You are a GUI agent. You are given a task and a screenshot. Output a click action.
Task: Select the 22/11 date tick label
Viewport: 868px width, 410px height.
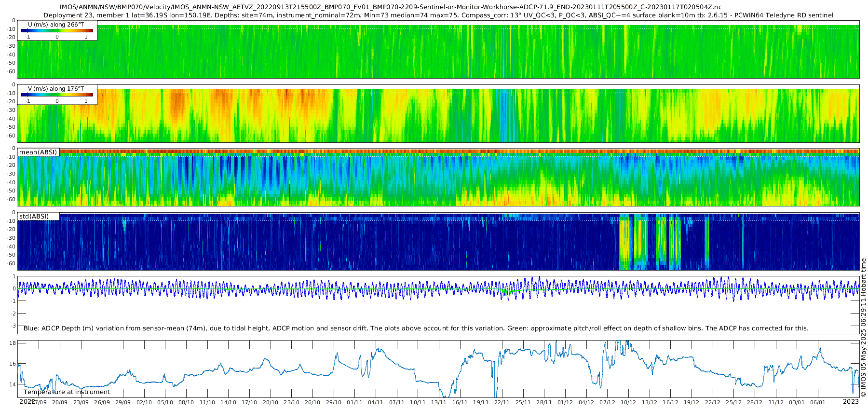click(502, 402)
